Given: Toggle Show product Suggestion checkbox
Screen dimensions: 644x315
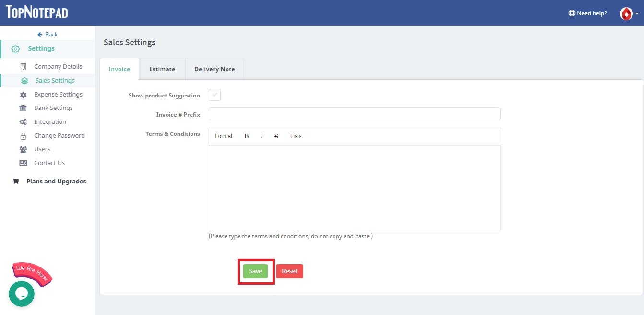Looking at the screenshot, I should pyautogui.click(x=215, y=95).
